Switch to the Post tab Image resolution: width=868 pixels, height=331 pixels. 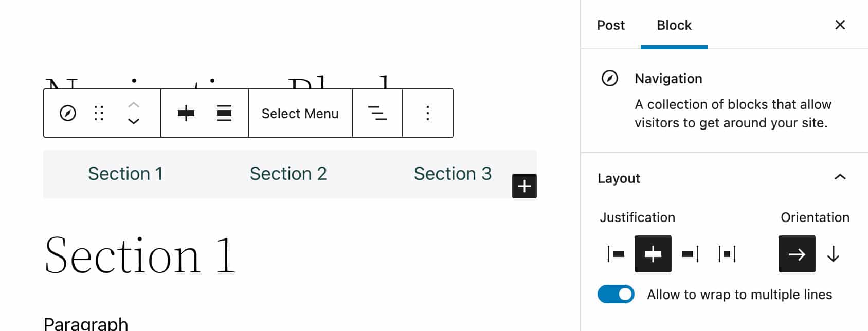tap(610, 25)
